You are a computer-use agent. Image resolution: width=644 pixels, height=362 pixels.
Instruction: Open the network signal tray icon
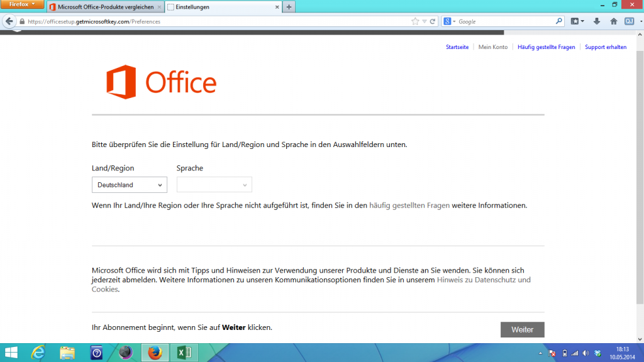point(575,353)
